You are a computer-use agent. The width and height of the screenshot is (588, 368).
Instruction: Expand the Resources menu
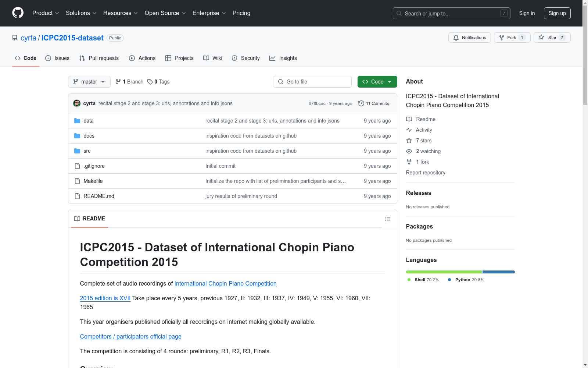[121, 13]
